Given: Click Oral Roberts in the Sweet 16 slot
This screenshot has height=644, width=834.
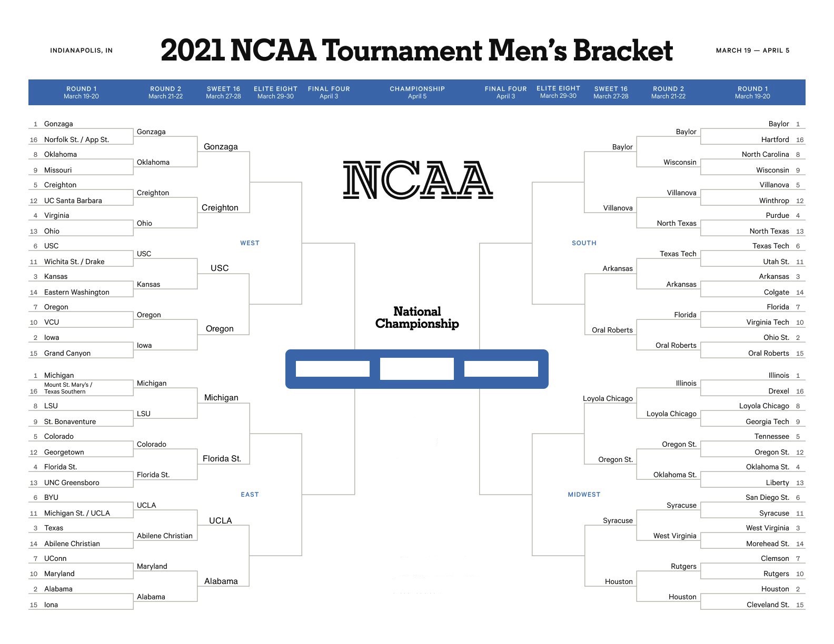Looking at the screenshot, I should [612, 330].
